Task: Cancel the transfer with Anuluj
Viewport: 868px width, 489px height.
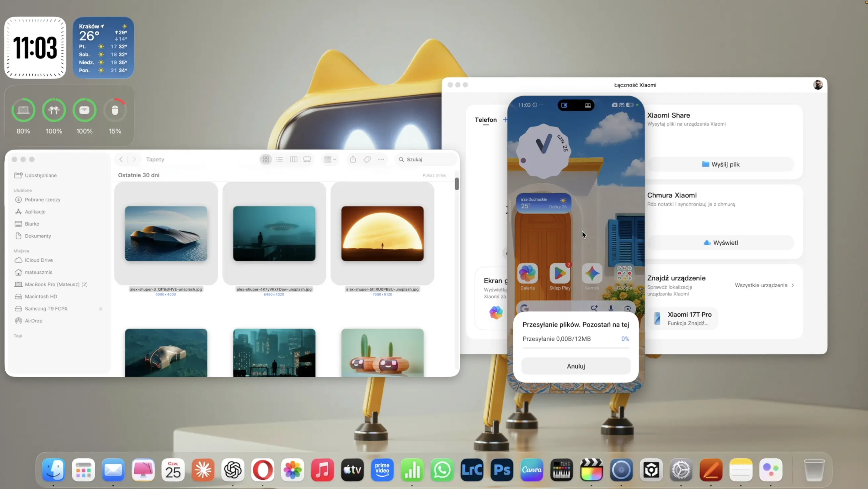Action: 576,366
